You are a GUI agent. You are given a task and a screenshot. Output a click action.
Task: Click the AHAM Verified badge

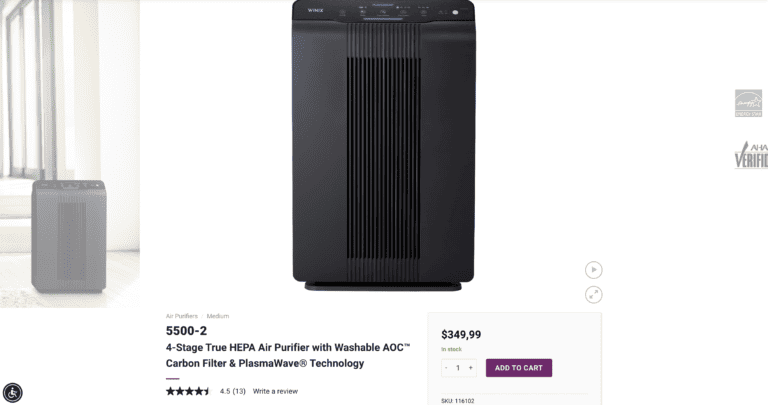coord(752,157)
